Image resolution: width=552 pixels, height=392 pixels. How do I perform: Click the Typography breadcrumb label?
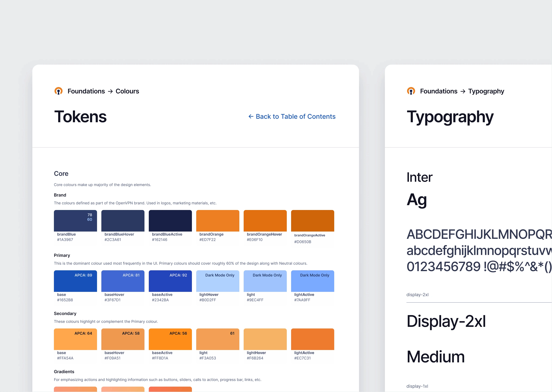click(x=486, y=91)
